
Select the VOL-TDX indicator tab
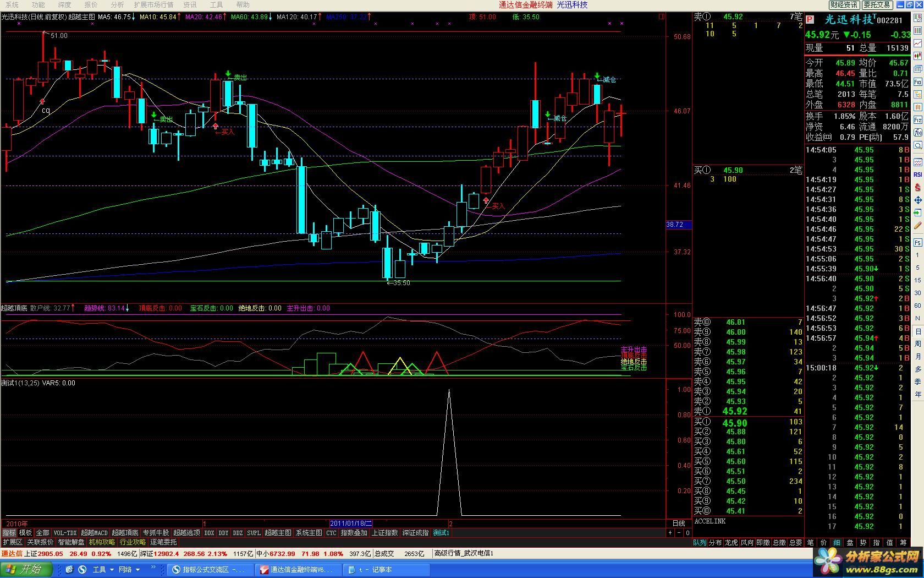(x=65, y=533)
